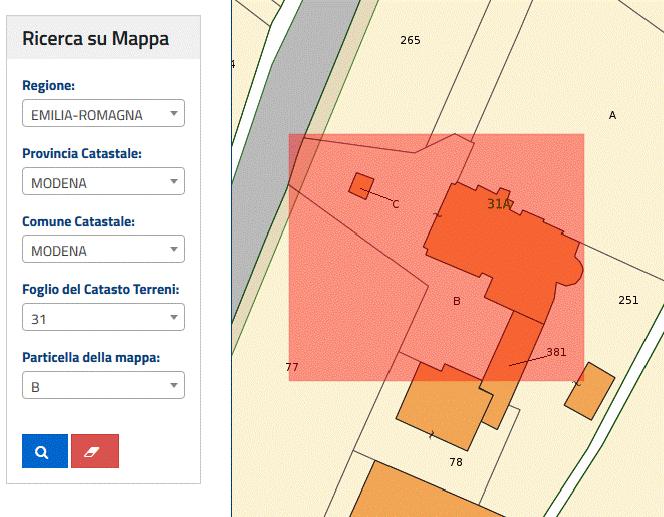This screenshot has width=664, height=517.
Task: Click small orange building right of 381
Action: point(590,390)
